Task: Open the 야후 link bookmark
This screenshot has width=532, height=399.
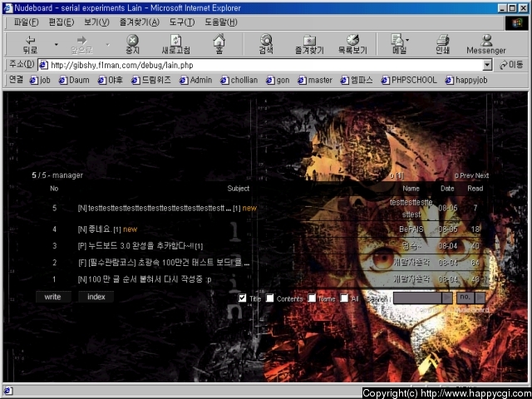Action: 111,80
